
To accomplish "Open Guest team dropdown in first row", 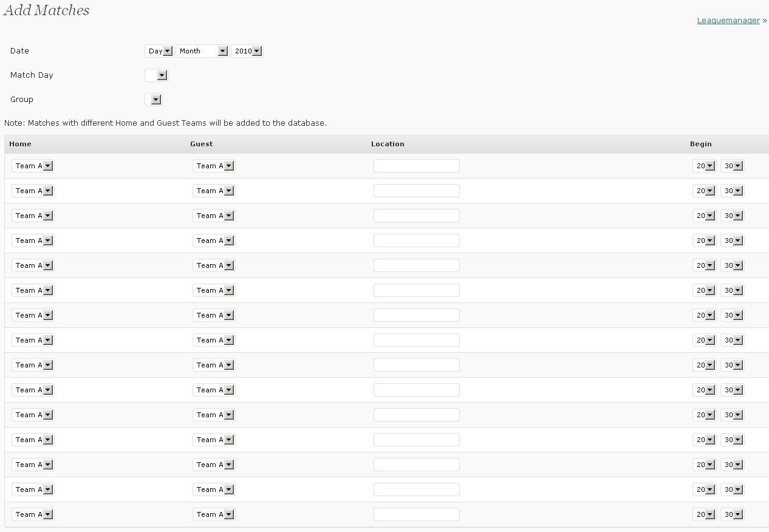I will [x=214, y=166].
